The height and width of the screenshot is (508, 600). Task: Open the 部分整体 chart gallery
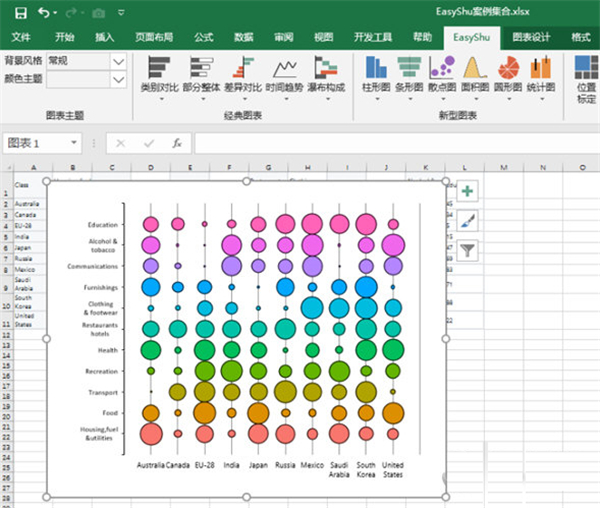202,75
